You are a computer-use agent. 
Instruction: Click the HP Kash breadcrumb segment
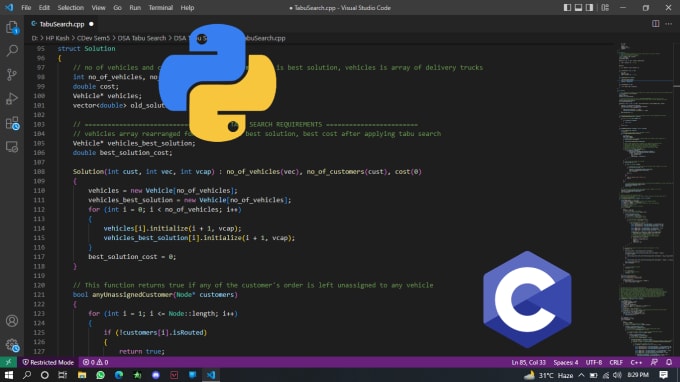[57, 38]
